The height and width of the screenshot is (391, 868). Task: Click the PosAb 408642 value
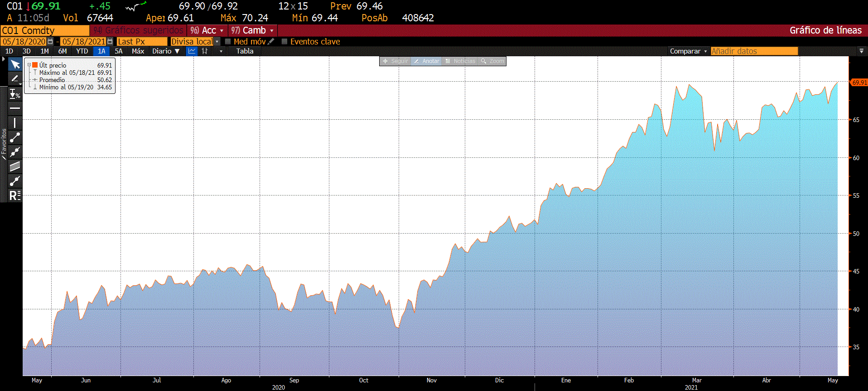pos(418,18)
